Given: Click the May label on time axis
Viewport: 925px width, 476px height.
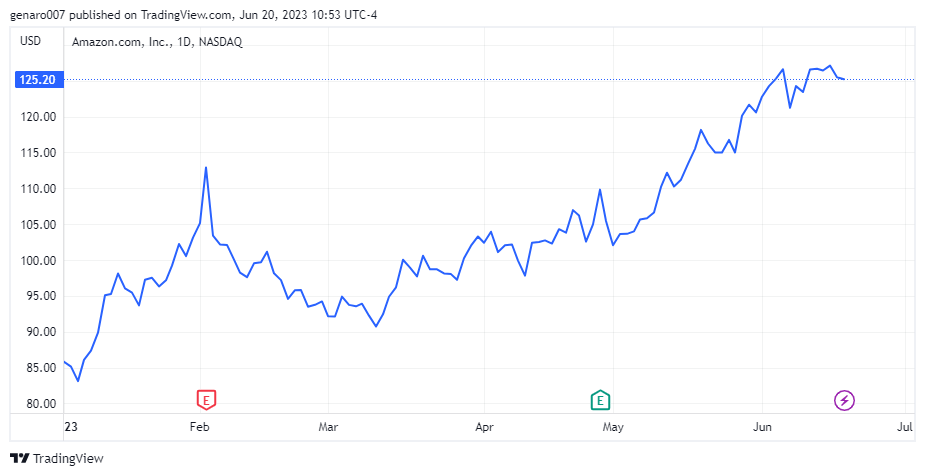Looking at the screenshot, I should point(613,427).
